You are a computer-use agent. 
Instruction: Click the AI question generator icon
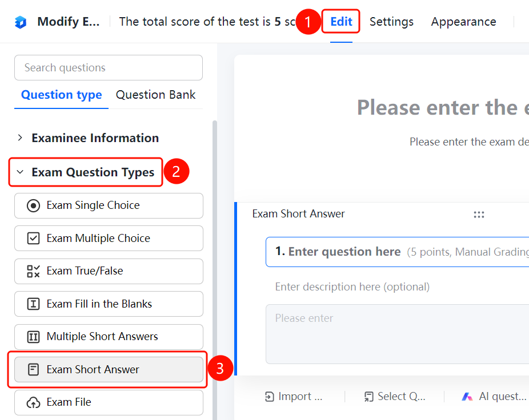pyautogui.click(x=467, y=397)
